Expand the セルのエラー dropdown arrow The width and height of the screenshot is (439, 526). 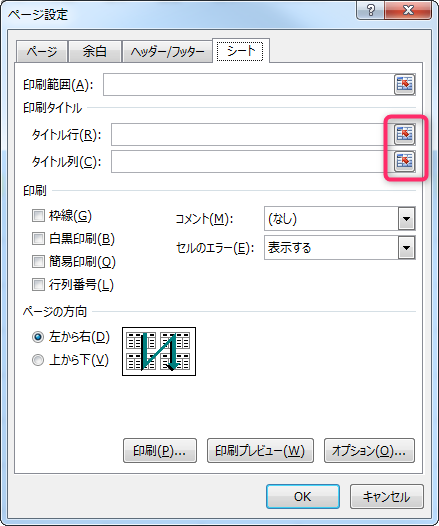(x=406, y=248)
